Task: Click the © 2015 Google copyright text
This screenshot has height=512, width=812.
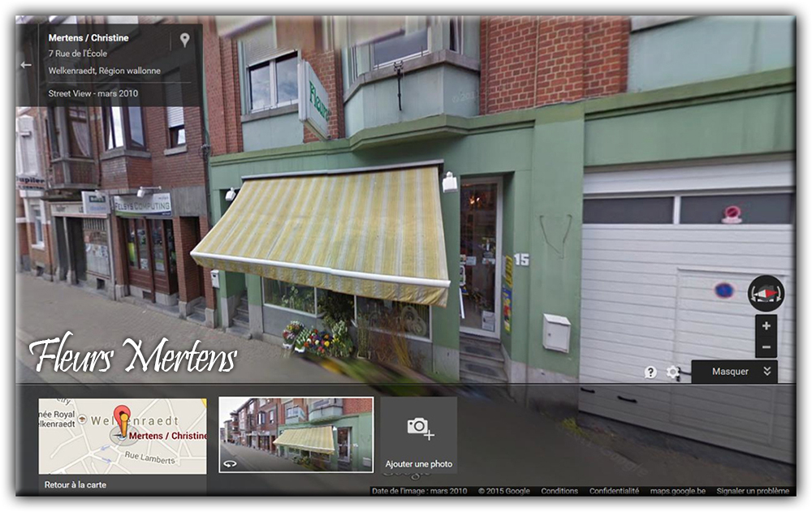Action: coord(504,491)
